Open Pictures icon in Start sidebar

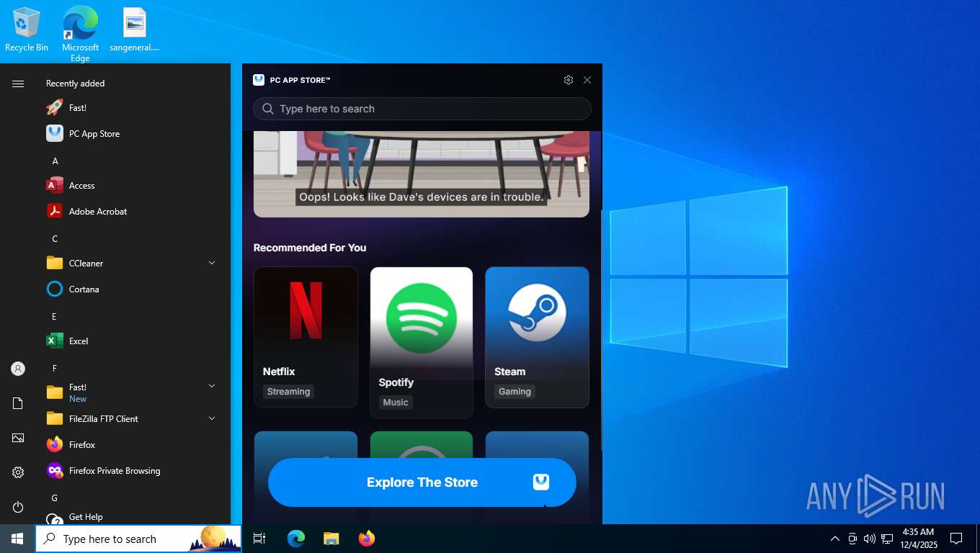click(18, 438)
